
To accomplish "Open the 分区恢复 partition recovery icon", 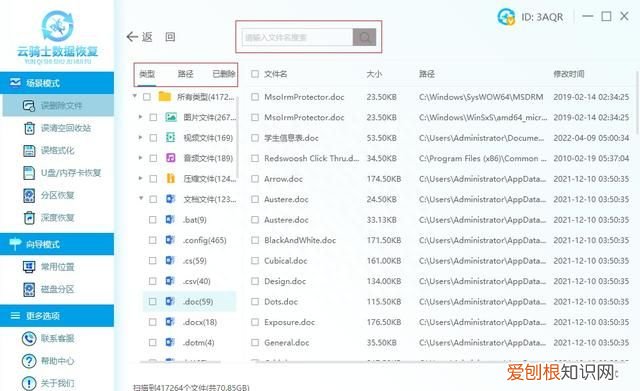I will pos(29,196).
